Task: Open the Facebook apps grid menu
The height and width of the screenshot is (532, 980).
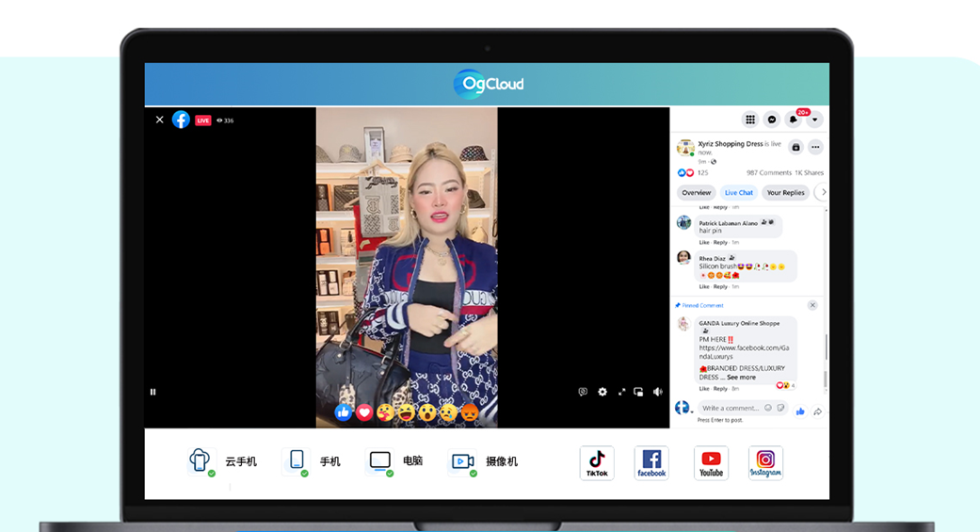Action: click(x=750, y=120)
